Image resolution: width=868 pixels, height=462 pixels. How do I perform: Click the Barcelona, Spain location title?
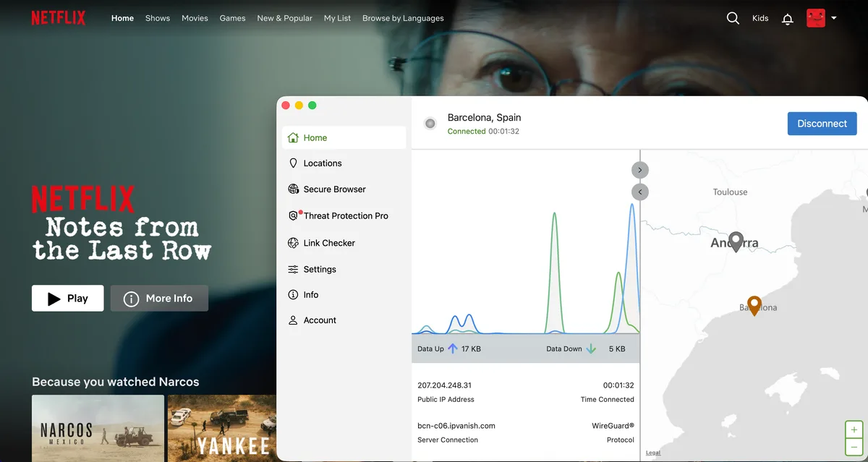coord(485,117)
